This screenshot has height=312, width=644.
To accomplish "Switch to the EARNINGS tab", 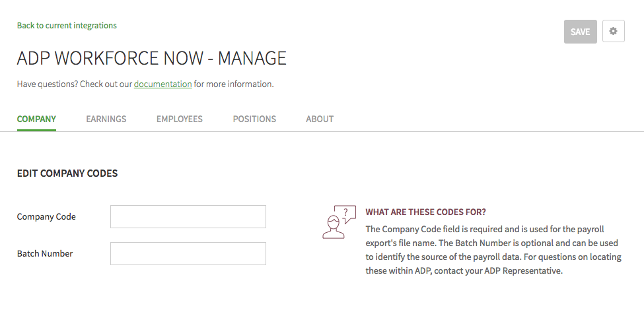I will coord(106,119).
